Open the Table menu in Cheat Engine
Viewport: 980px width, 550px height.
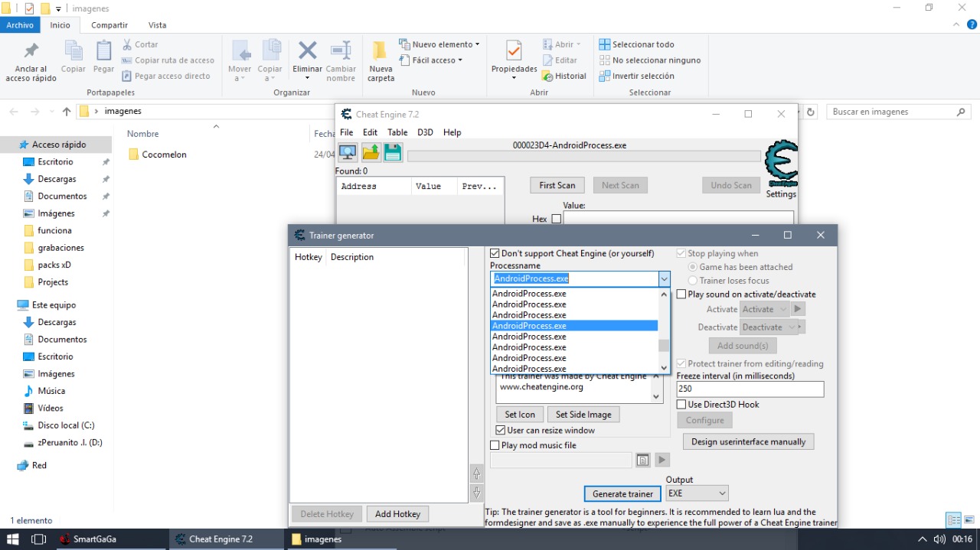[x=397, y=132]
